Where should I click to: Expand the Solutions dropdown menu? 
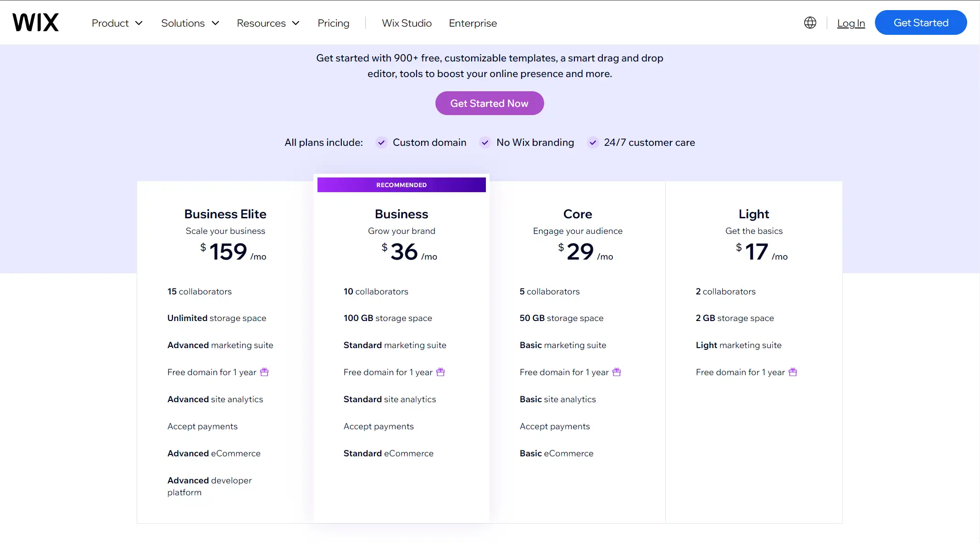click(190, 23)
